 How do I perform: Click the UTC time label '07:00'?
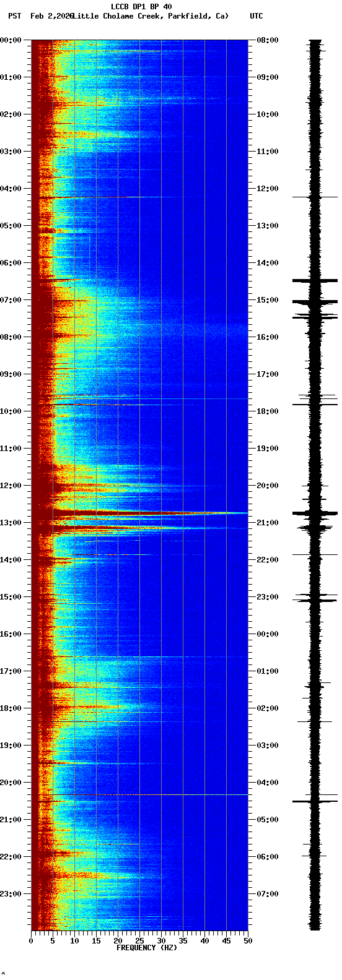268,894
